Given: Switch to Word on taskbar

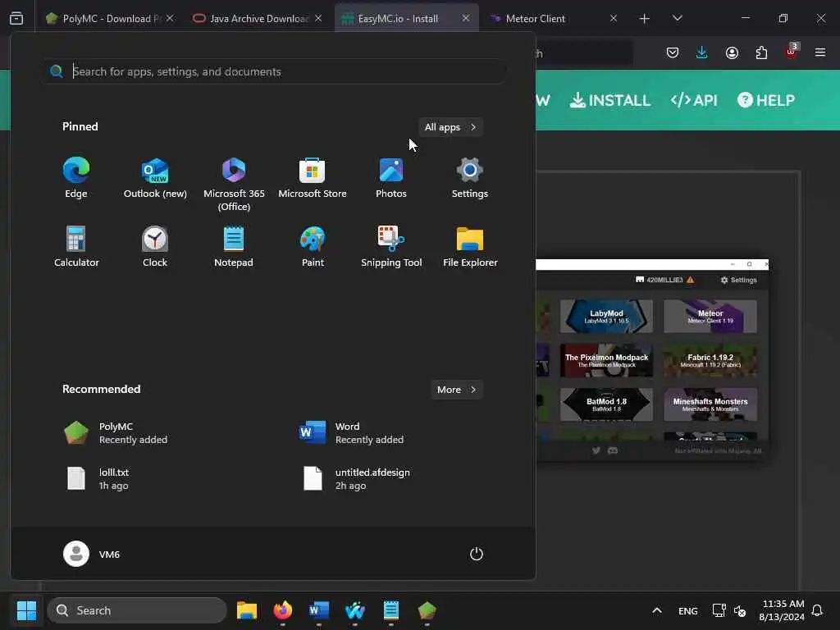Looking at the screenshot, I should click(319, 610).
